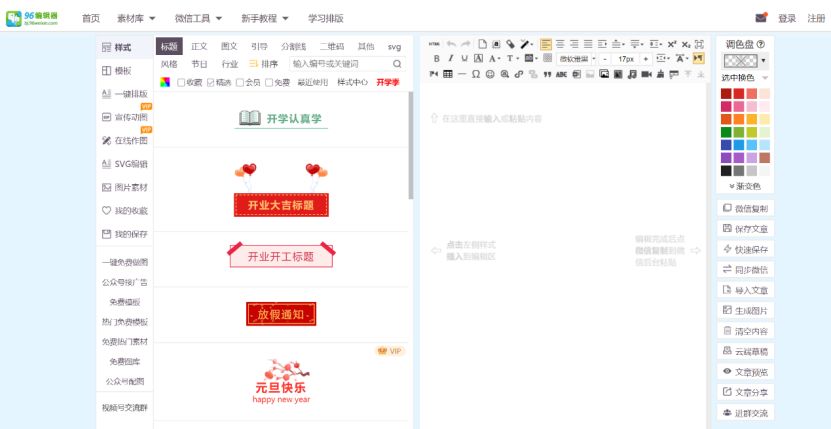Decrease font size with minus button

pos(605,59)
